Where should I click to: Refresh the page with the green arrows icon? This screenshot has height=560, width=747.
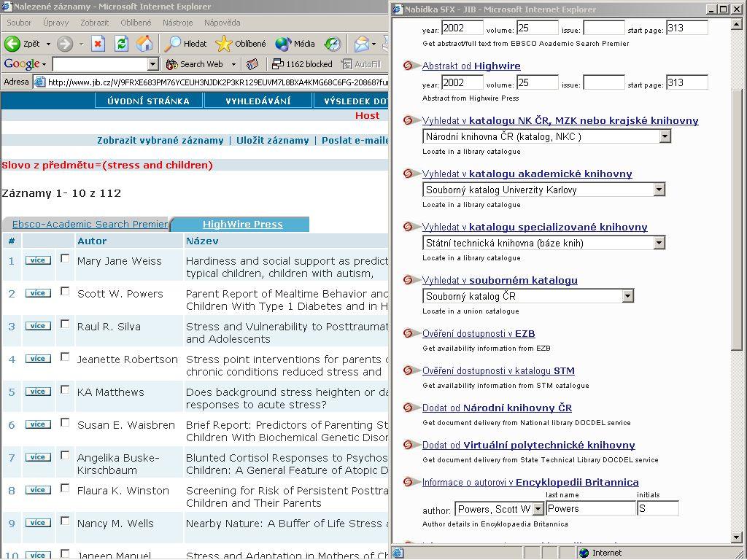click(x=122, y=44)
